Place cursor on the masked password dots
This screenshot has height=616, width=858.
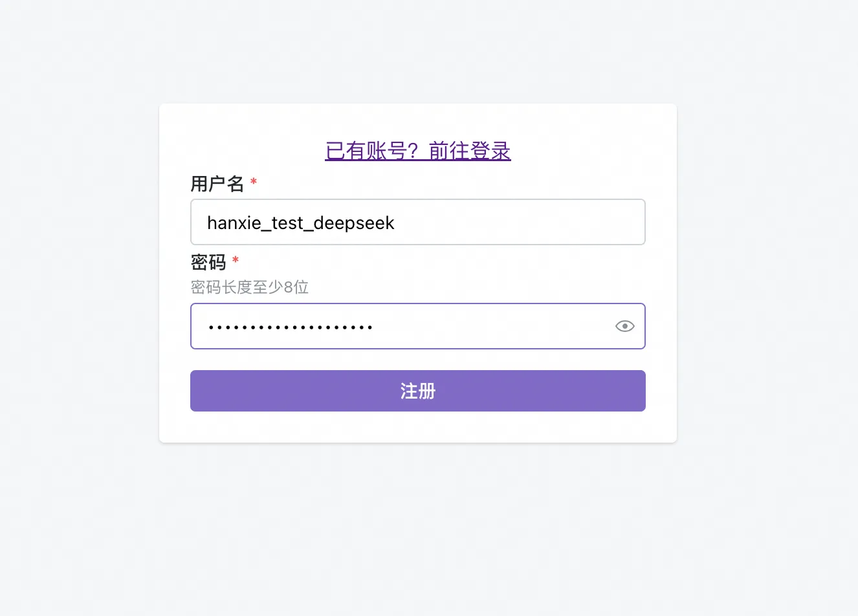(290, 327)
